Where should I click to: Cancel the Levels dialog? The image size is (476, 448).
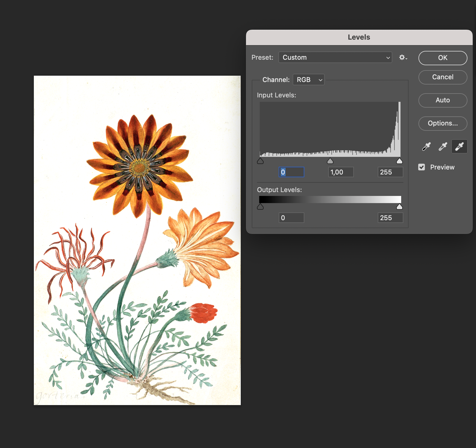[442, 77]
